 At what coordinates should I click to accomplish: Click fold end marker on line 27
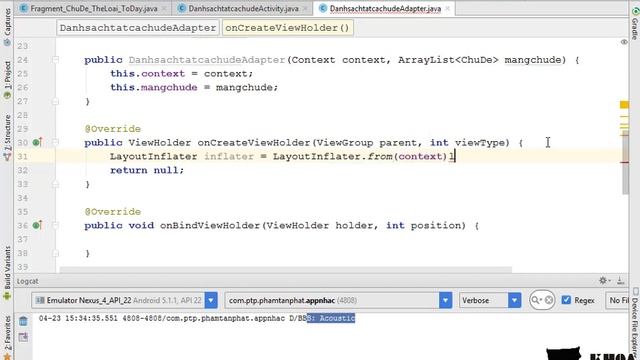pyautogui.click(x=56, y=101)
